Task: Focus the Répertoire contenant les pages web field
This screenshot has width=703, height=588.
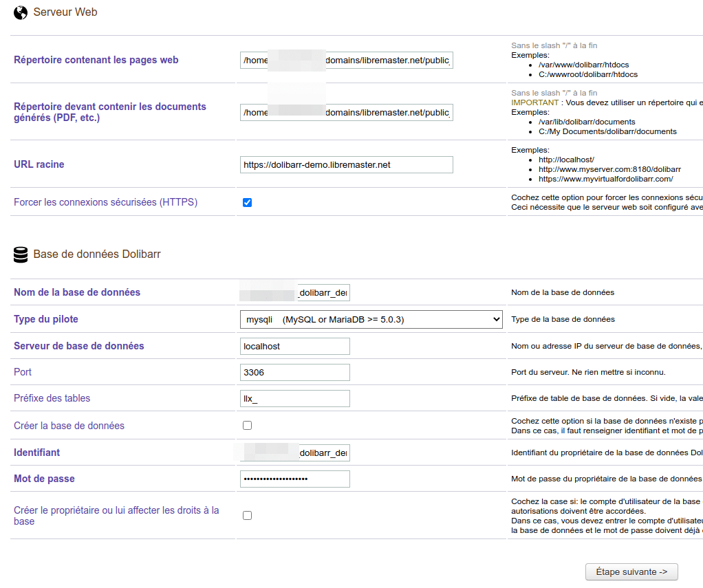Action: 347,61
